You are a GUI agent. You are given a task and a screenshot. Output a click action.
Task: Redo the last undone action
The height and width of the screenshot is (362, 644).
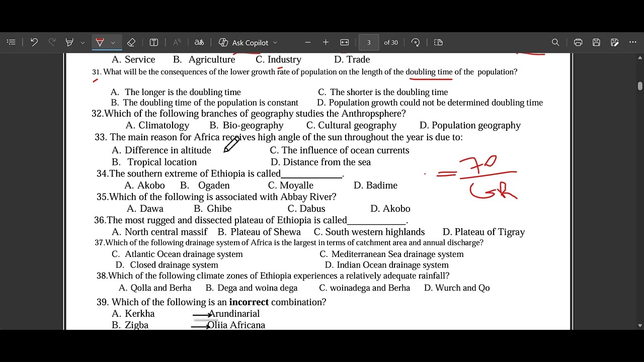(52, 43)
